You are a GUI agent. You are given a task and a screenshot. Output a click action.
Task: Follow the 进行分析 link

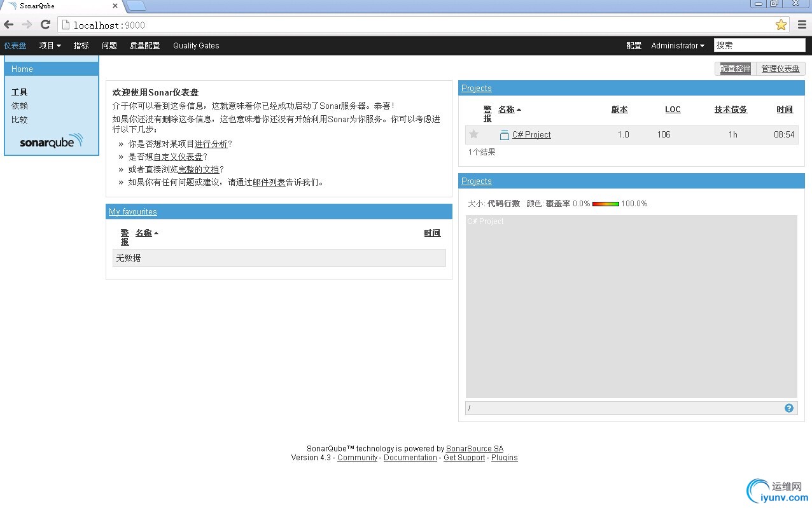[211, 145]
